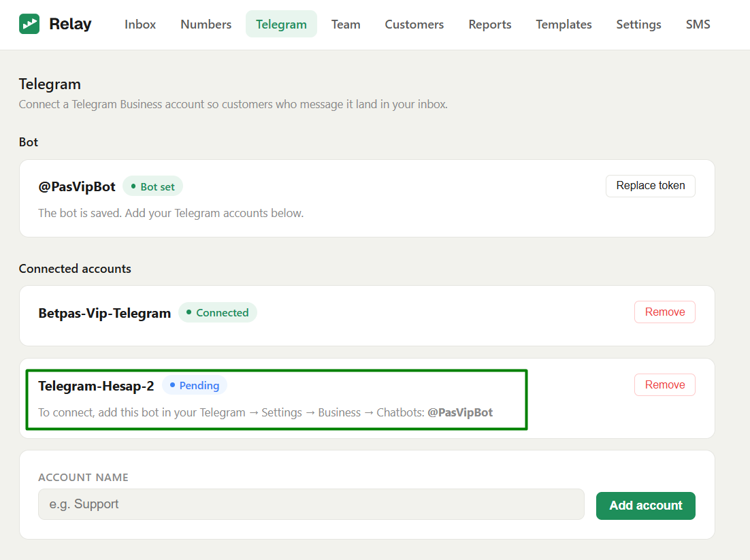Open the Inbox tab
This screenshot has width=750, height=560.
point(140,24)
